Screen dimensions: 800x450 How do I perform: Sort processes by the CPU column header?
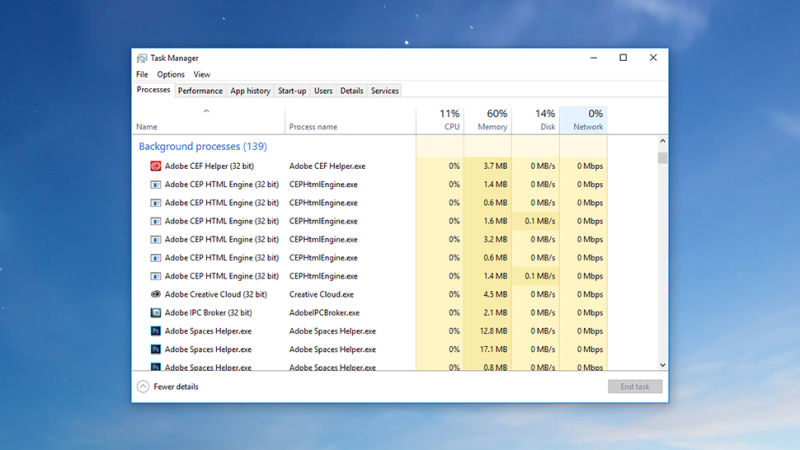[x=440, y=120]
